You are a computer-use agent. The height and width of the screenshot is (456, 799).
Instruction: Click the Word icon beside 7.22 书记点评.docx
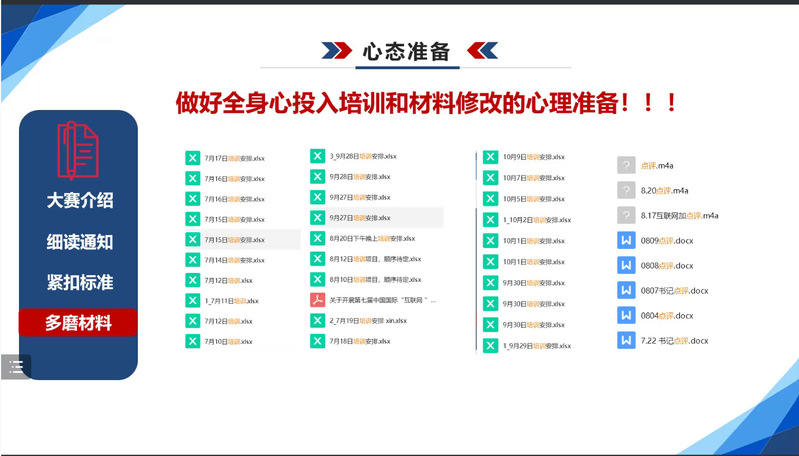(627, 341)
